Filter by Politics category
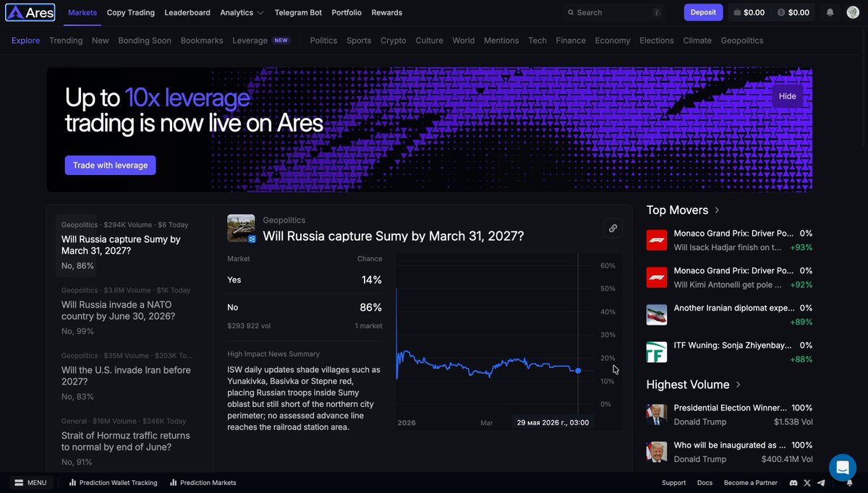Image resolution: width=868 pixels, height=493 pixels. [x=323, y=40]
